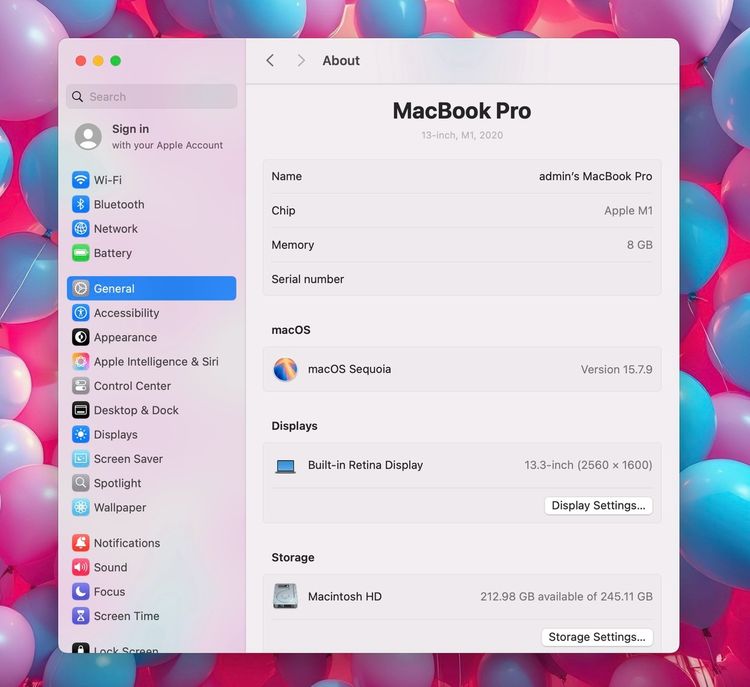Open Apple Intelligence & Siri settings
750x687 pixels.
(152, 362)
